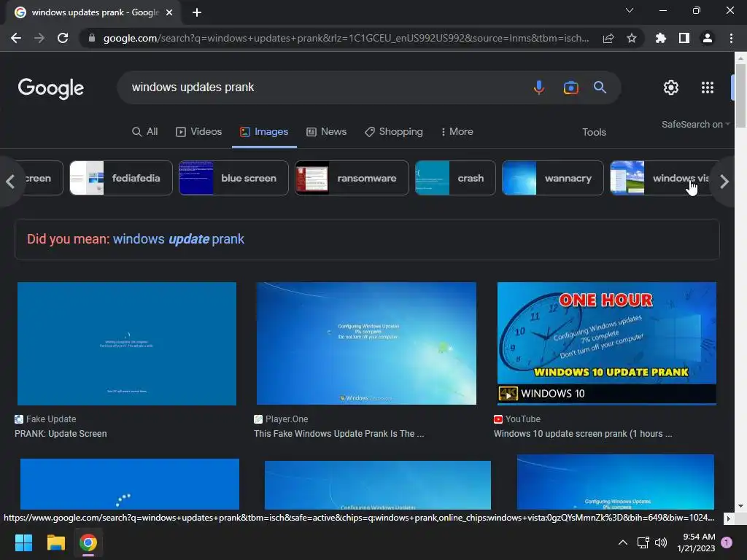Toggle the Chrome side panel icon
The height and width of the screenshot is (560, 747).
point(684,38)
